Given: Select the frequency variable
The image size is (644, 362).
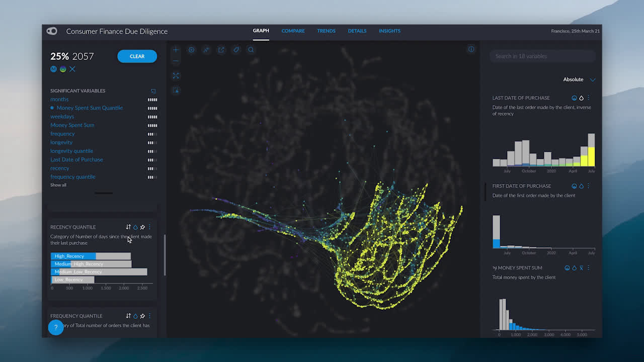Looking at the screenshot, I should pyautogui.click(x=62, y=134).
